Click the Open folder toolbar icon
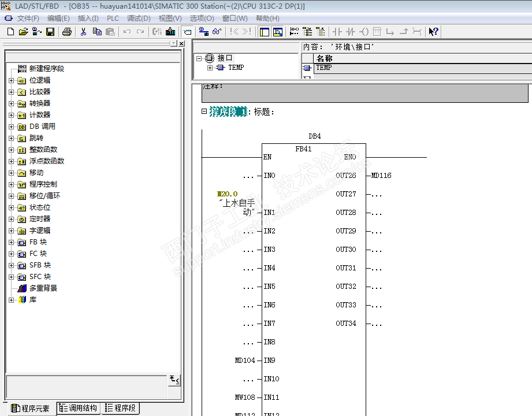The height and width of the screenshot is (416, 532). [23, 32]
